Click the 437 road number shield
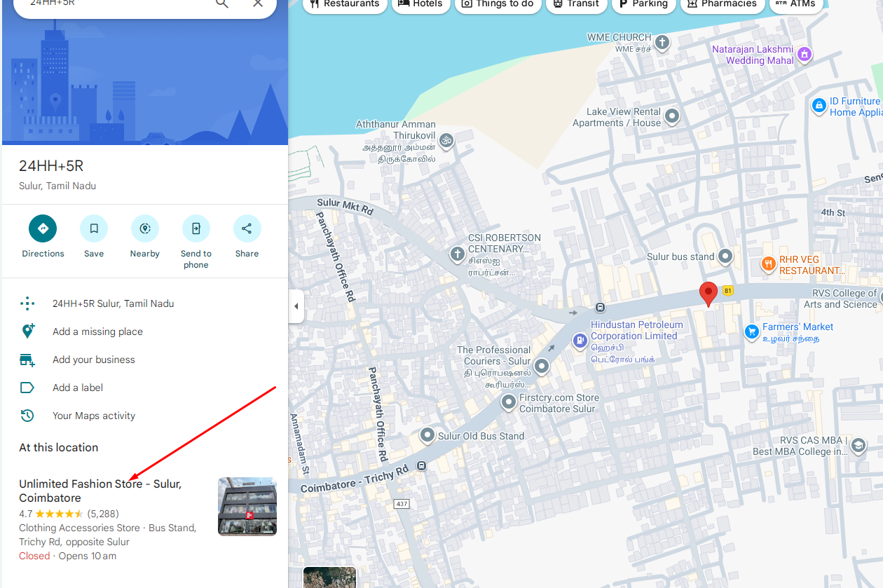The width and height of the screenshot is (883, 588). click(402, 504)
